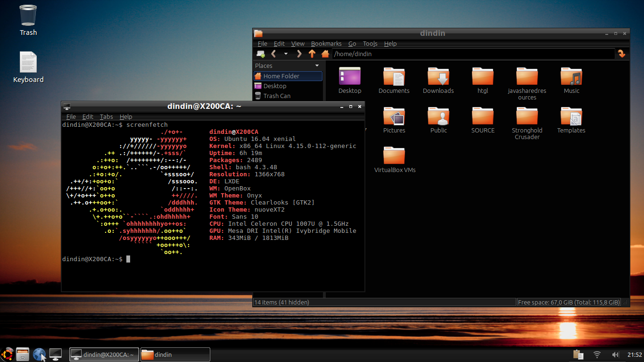Image resolution: width=644 pixels, height=362 pixels.
Task: Go back with the left arrow
Action: coord(273,54)
